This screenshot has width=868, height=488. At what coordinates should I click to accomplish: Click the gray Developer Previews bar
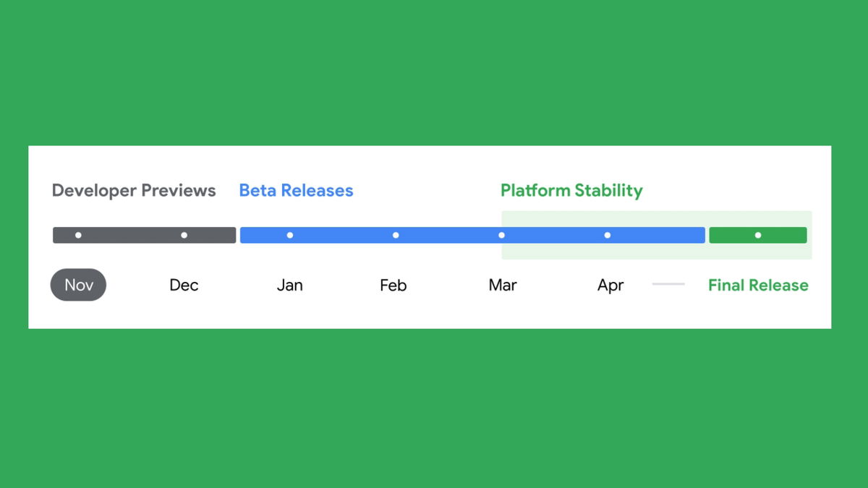(144, 235)
